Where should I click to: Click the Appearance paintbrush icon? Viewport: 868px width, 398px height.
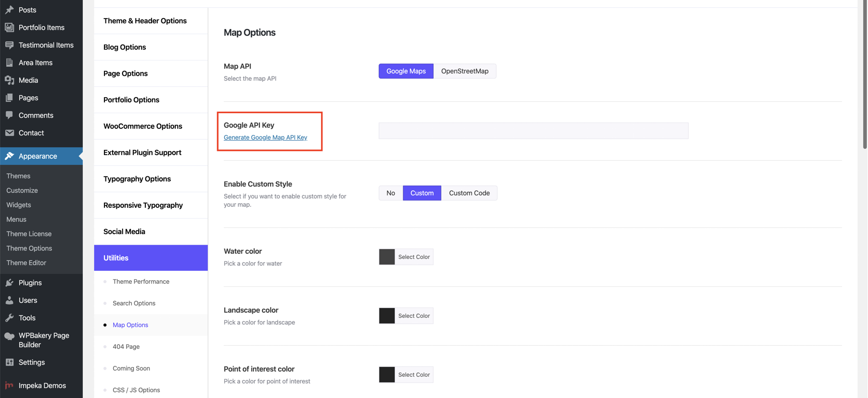[x=9, y=156]
